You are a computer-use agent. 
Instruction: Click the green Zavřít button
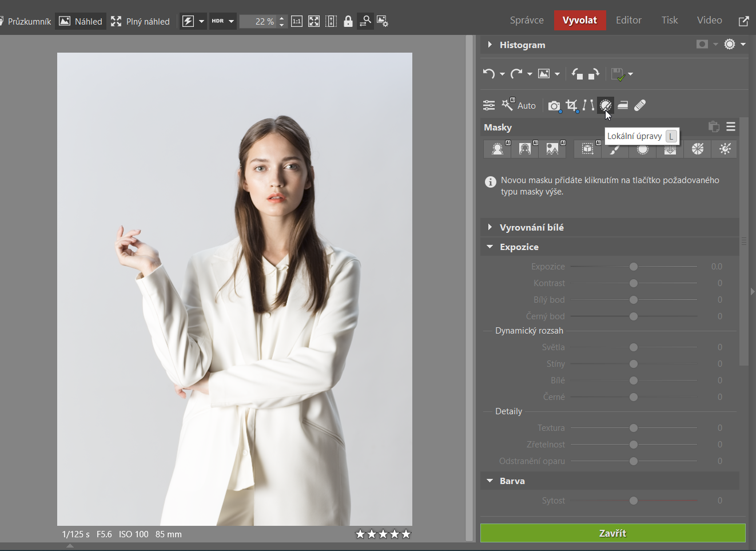[612, 533]
